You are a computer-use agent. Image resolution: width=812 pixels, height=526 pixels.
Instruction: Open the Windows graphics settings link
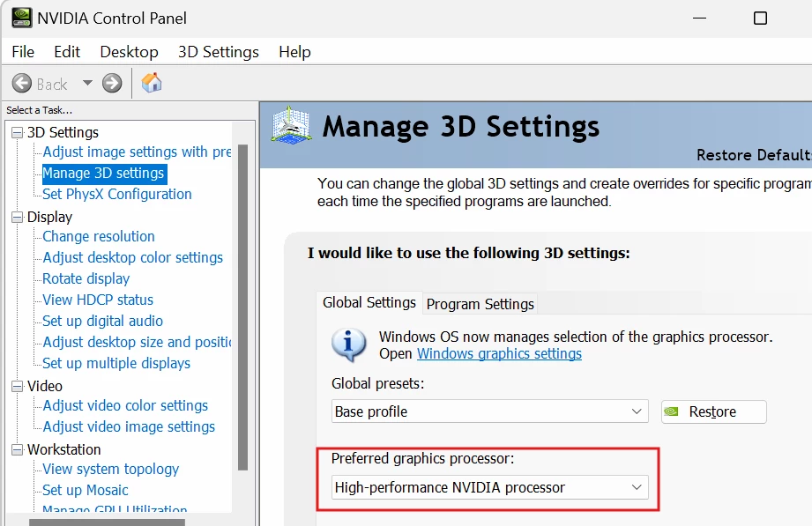click(x=499, y=353)
